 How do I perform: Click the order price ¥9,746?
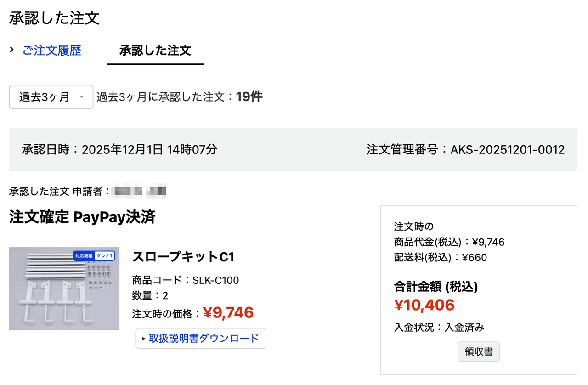point(228,312)
